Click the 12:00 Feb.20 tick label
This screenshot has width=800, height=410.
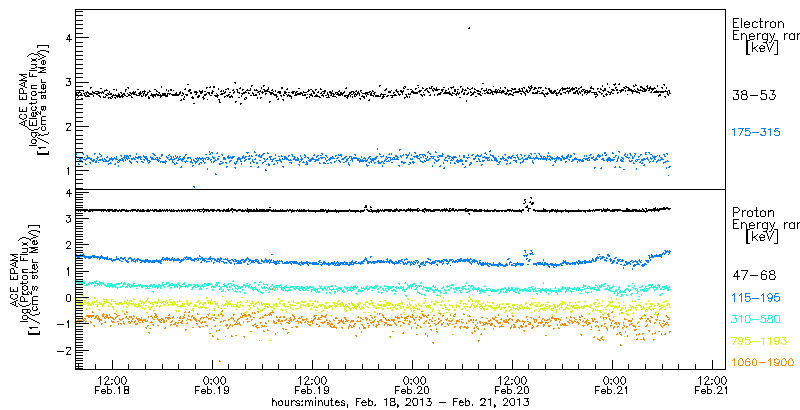512,386
